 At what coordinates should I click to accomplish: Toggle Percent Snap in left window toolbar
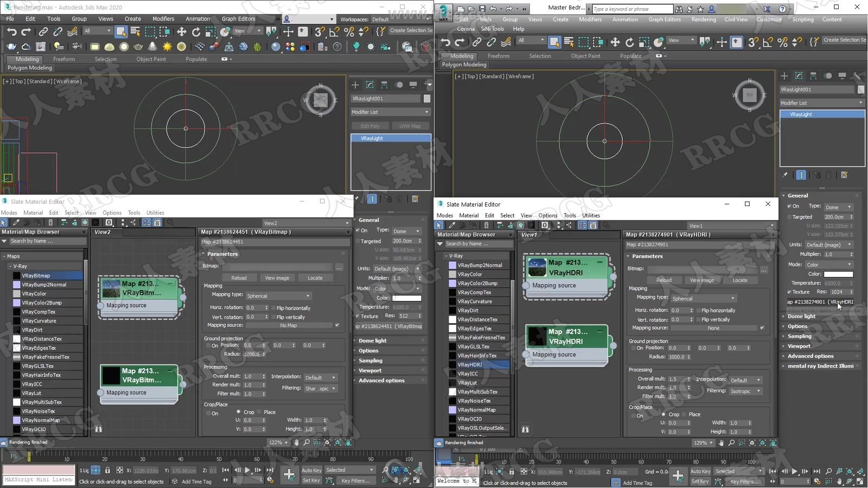(349, 31)
